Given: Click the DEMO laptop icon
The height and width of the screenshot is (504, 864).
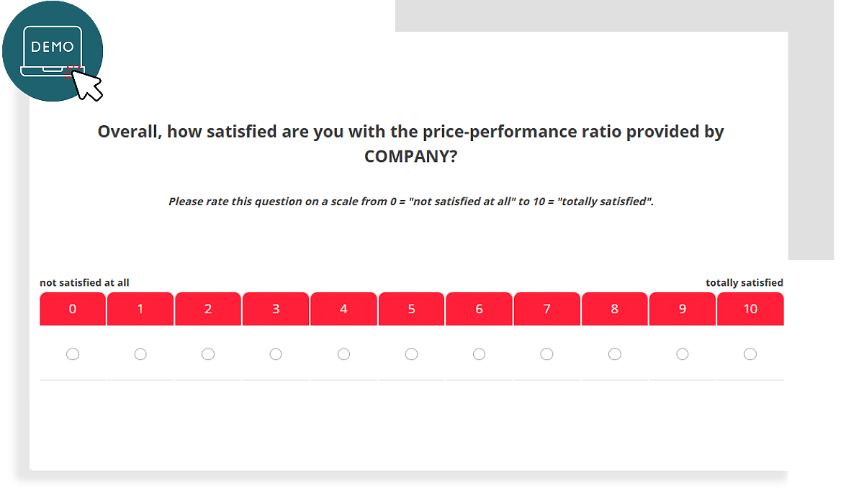Looking at the screenshot, I should click(53, 50).
